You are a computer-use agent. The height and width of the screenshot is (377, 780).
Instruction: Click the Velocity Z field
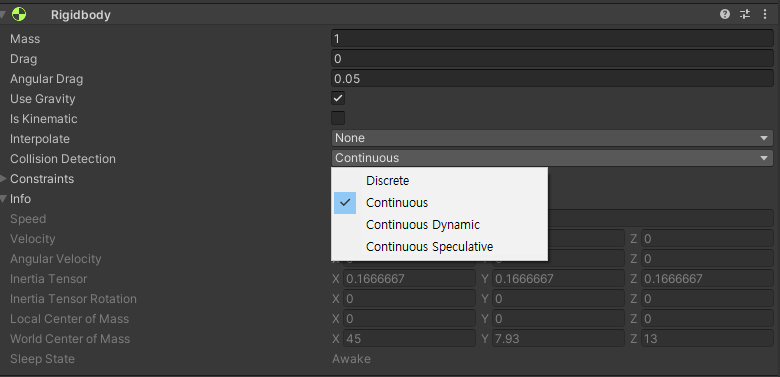(707, 239)
